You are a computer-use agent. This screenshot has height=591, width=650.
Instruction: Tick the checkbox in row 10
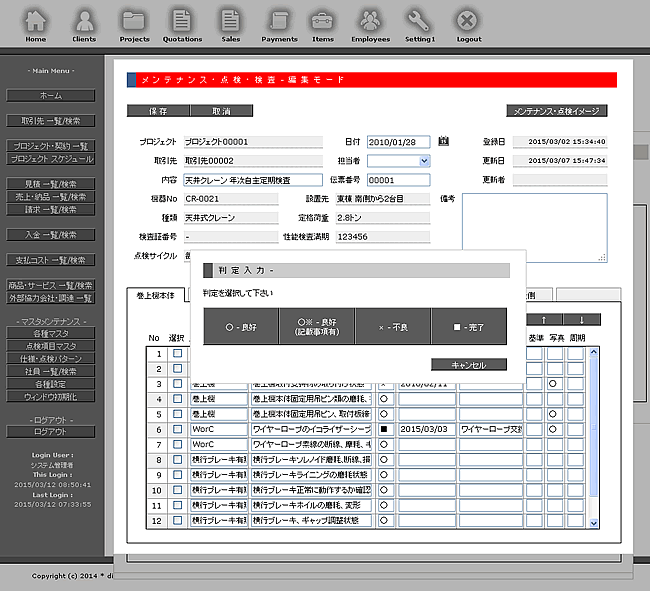point(177,490)
